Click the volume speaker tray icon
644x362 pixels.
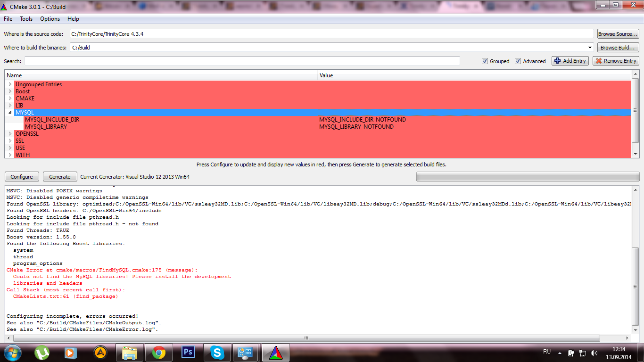point(594,353)
